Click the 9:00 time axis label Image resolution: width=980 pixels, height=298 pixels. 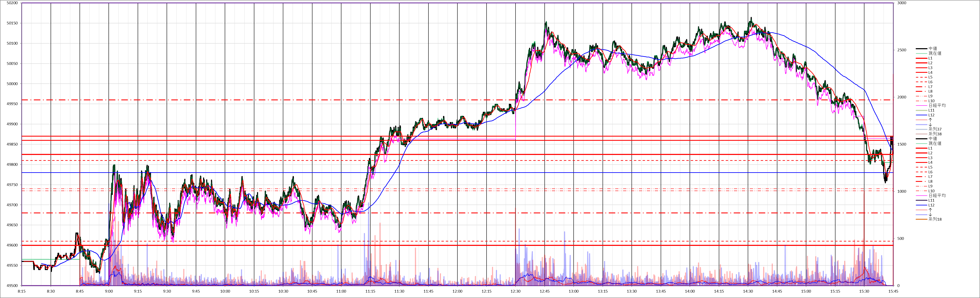109,291
